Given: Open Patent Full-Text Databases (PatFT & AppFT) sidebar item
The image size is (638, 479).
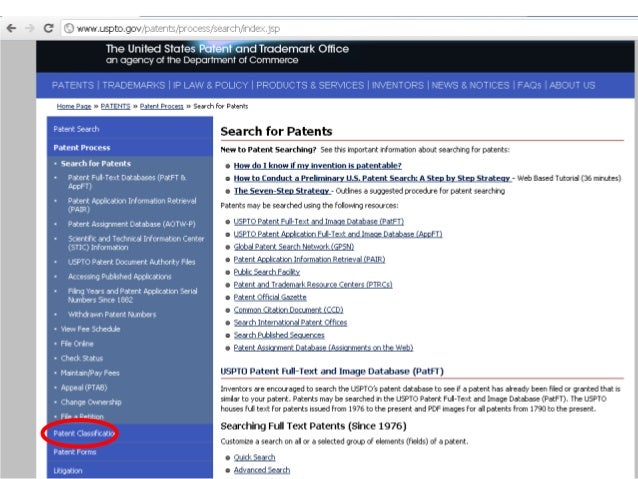Looking at the screenshot, I should pos(127,182).
